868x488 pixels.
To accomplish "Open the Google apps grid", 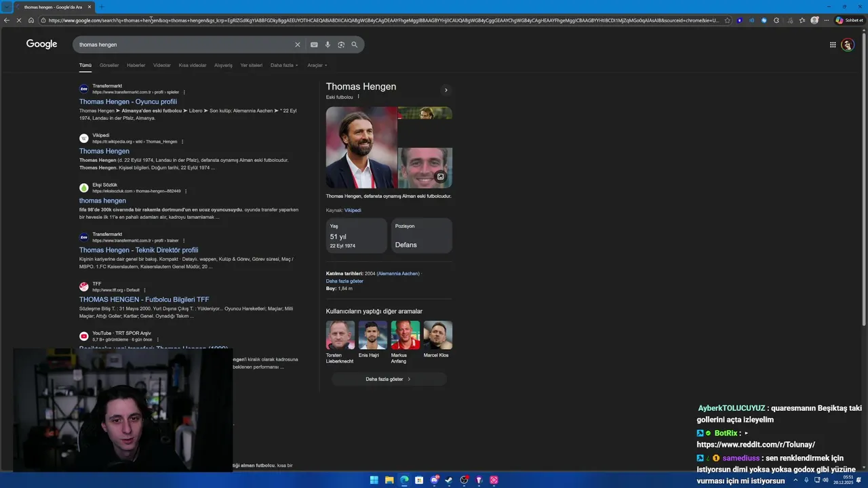I will [833, 45].
